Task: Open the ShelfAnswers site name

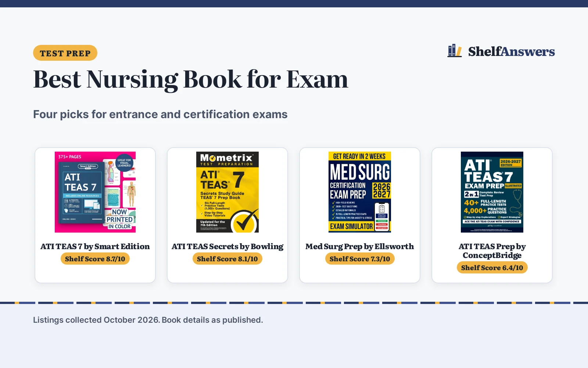Action: click(511, 52)
